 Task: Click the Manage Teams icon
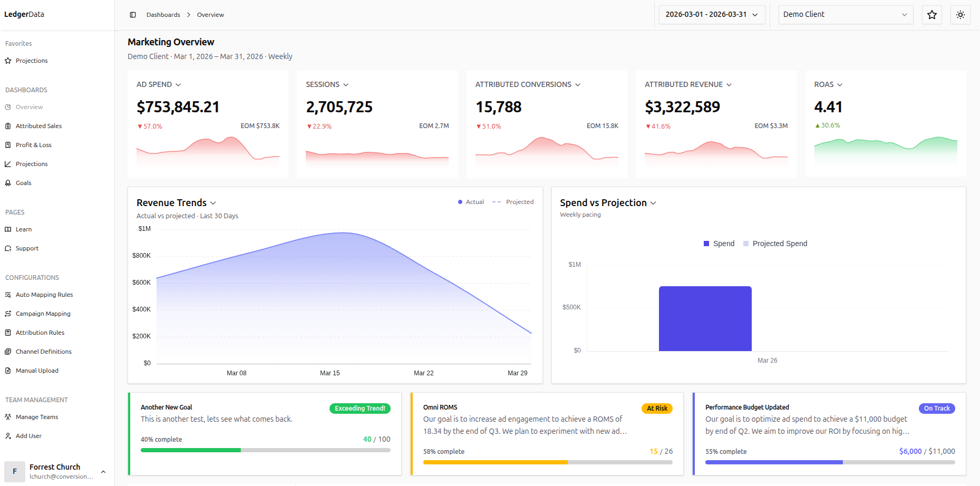[8, 417]
